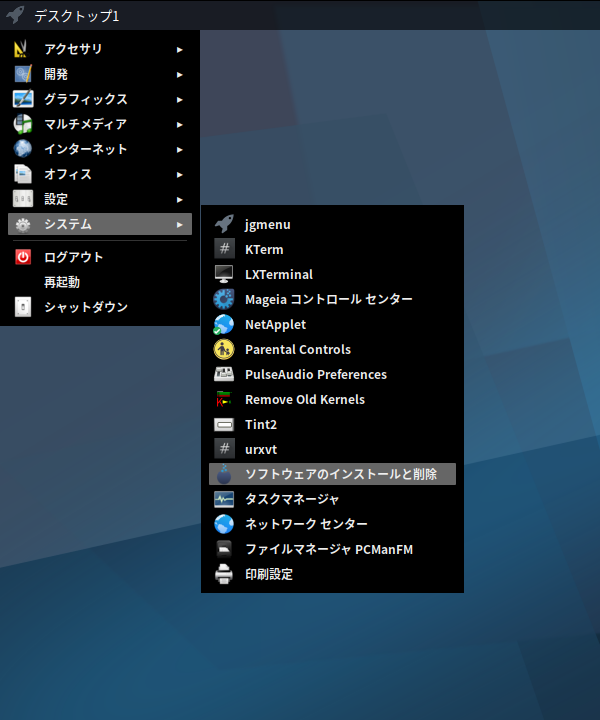The image size is (600, 720).
Task: Open the インターネット menu category
Action: point(100,149)
